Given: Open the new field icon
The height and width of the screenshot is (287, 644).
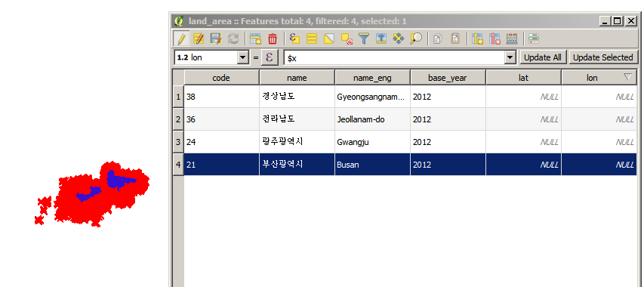Looking at the screenshot, I should point(477,39).
